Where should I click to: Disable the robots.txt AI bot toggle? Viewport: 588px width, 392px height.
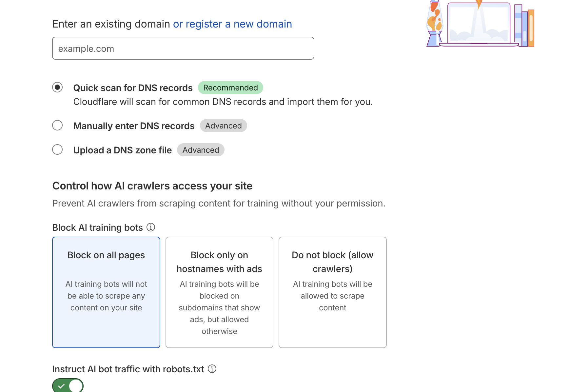click(68, 386)
